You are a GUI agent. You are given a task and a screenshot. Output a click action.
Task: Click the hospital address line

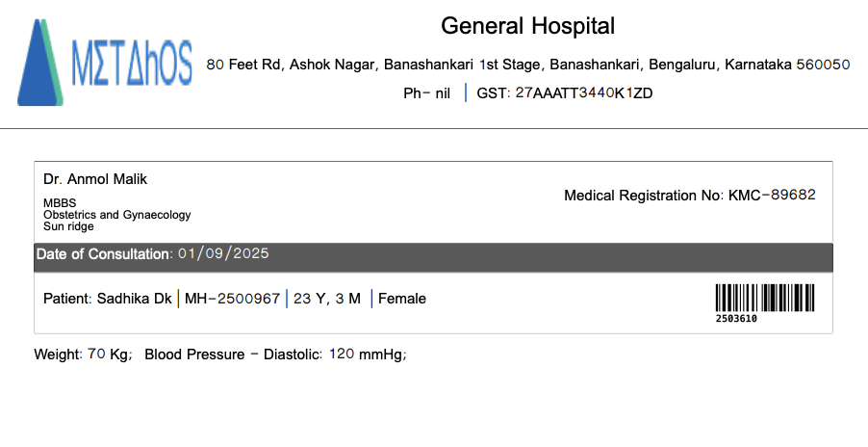pyautogui.click(x=528, y=65)
